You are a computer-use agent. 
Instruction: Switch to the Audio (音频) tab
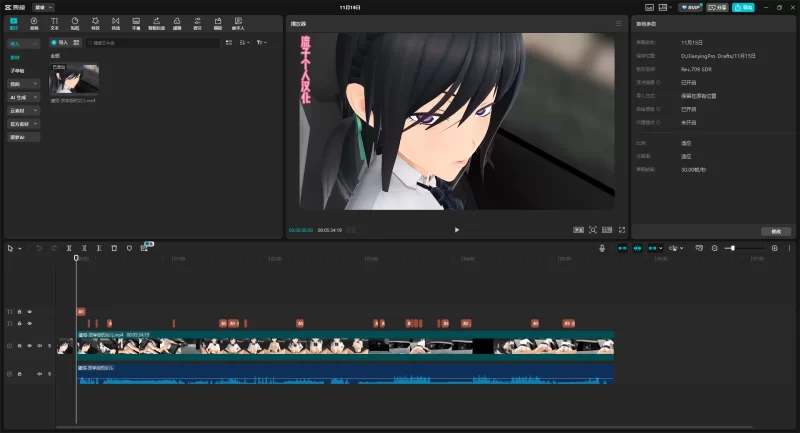(x=34, y=21)
